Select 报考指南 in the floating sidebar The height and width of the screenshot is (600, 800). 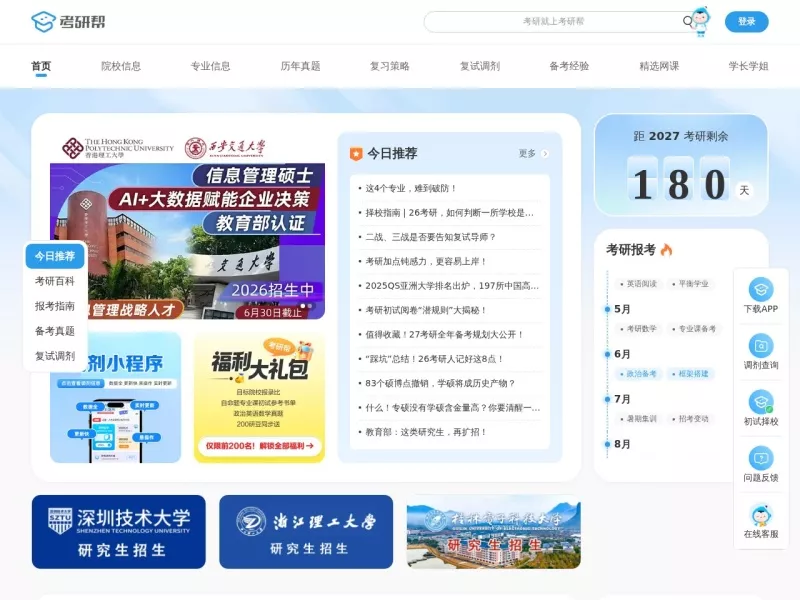(55, 306)
